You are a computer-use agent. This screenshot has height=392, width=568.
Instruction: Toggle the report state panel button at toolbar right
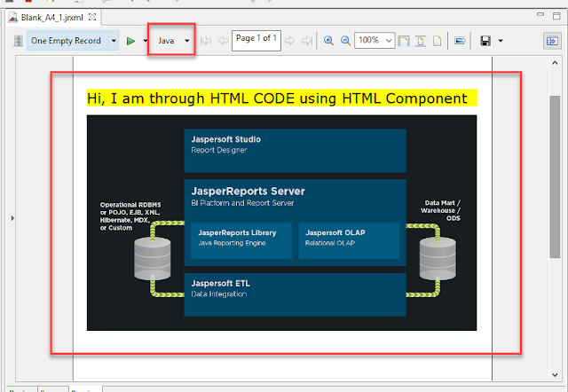coord(552,41)
